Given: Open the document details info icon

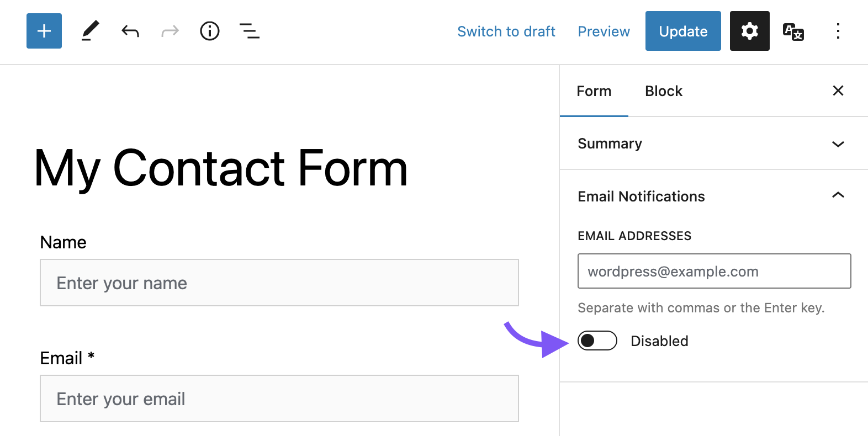Looking at the screenshot, I should point(210,31).
